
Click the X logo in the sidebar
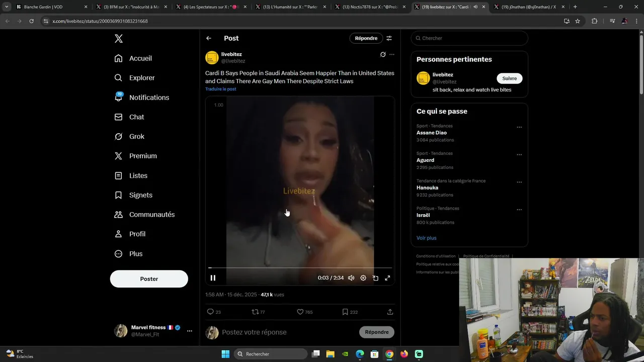pyautogui.click(x=118, y=39)
